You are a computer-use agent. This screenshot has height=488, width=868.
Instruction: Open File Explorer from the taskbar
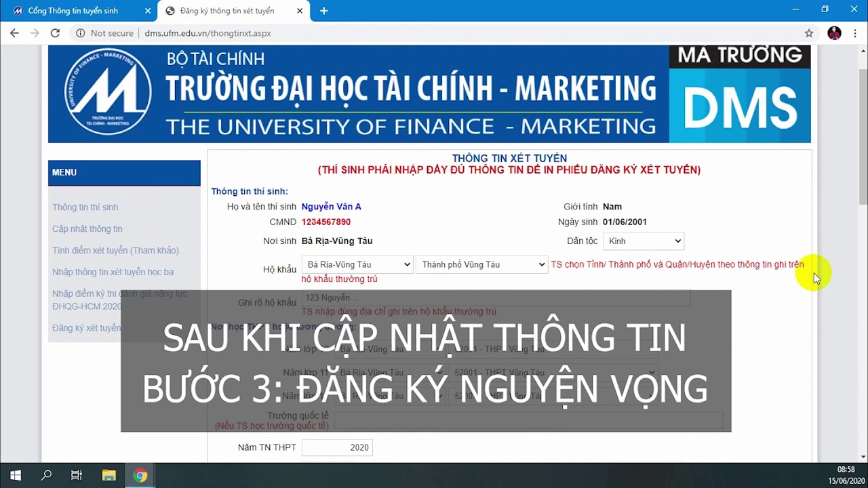tap(108, 475)
